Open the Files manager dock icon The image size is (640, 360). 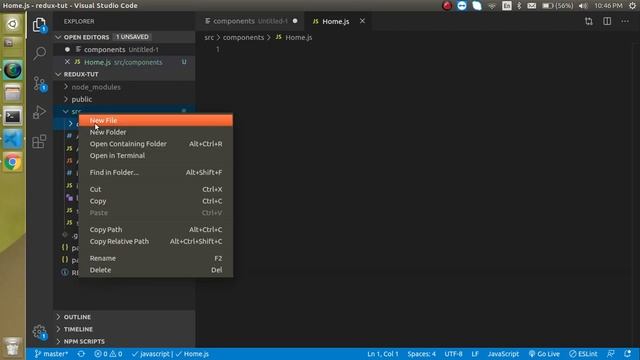[12, 93]
